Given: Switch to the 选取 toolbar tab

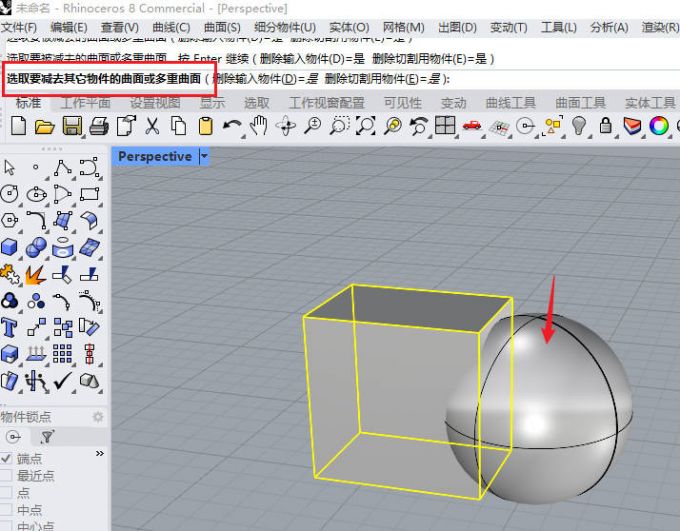Looking at the screenshot, I should tap(257, 103).
